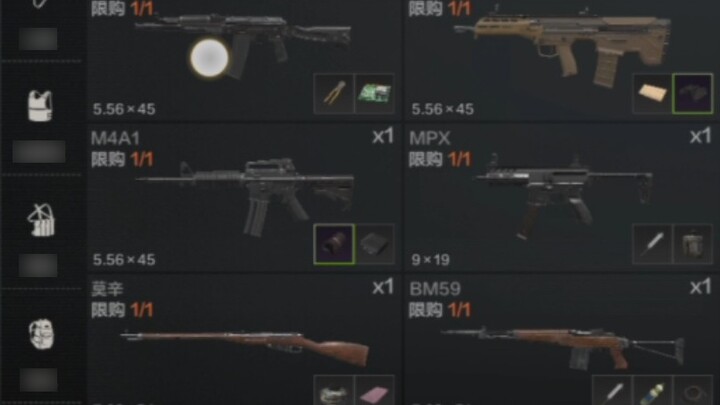Click the green circuit board item icon

point(375,94)
